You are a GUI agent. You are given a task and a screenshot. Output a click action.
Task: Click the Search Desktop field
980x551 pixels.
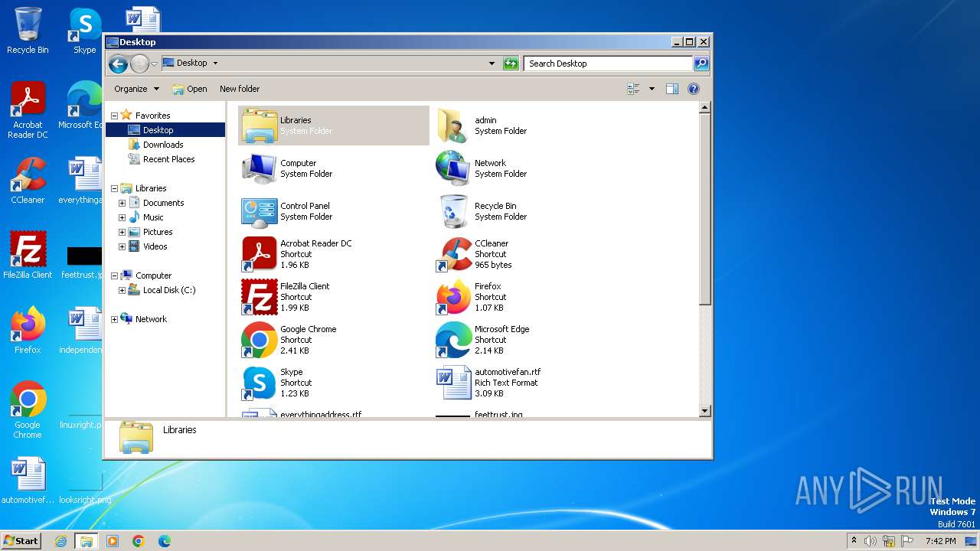point(609,64)
